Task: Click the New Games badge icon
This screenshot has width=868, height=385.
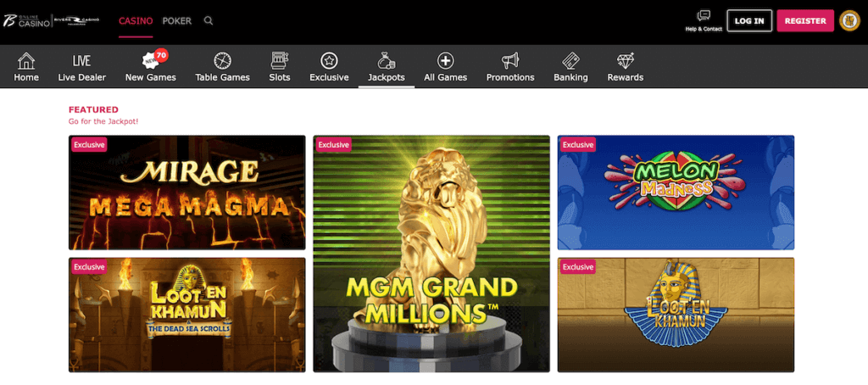Action: click(151, 60)
